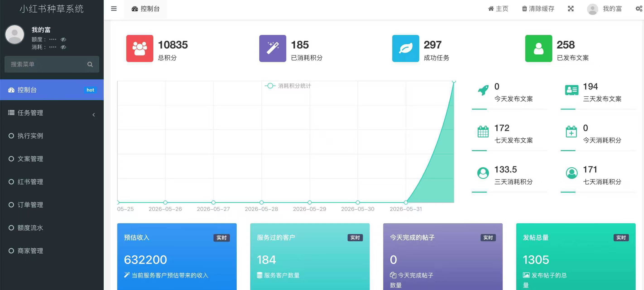644x290 pixels.
Task: Click 清除缓存 clear cache button
Action: tap(538, 9)
